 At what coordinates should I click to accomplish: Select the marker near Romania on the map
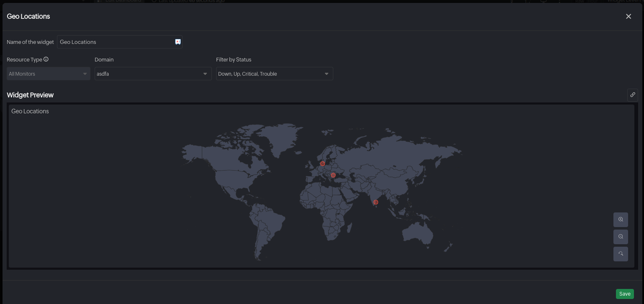[x=333, y=175]
